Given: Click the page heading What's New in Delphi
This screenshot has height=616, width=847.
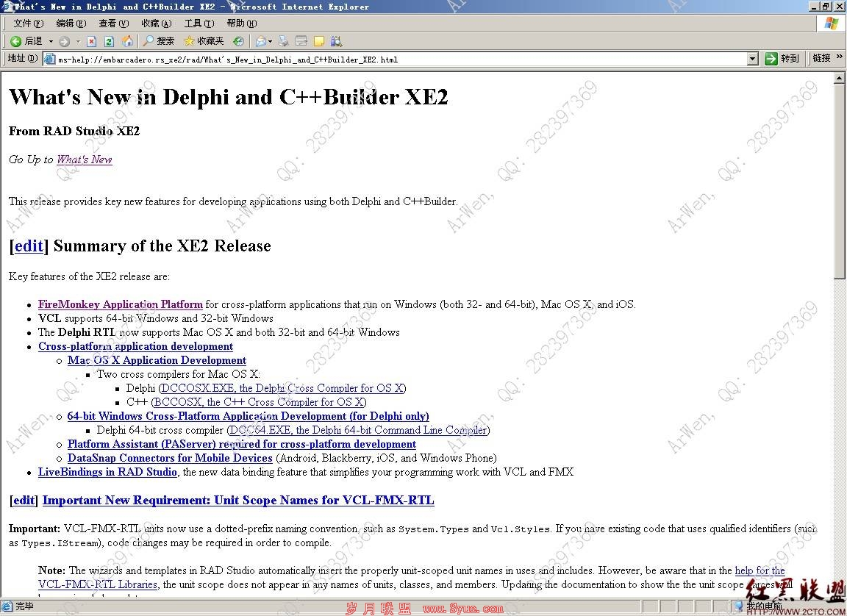Looking at the screenshot, I should point(229,97).
